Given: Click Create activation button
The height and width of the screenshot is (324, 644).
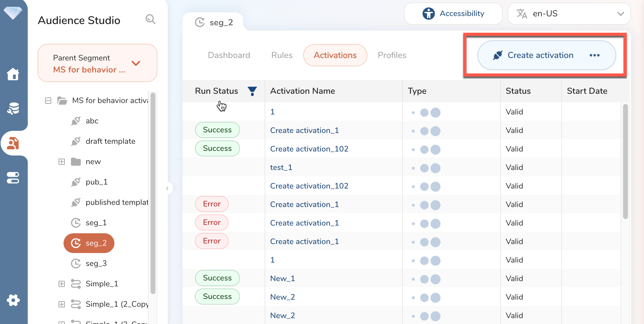Looking at the screenshot, I should click(534, 56).
